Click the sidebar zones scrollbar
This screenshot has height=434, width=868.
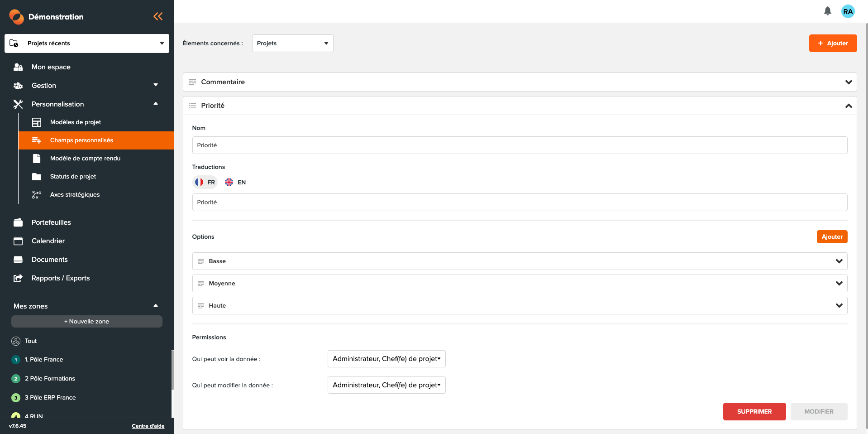172,370
